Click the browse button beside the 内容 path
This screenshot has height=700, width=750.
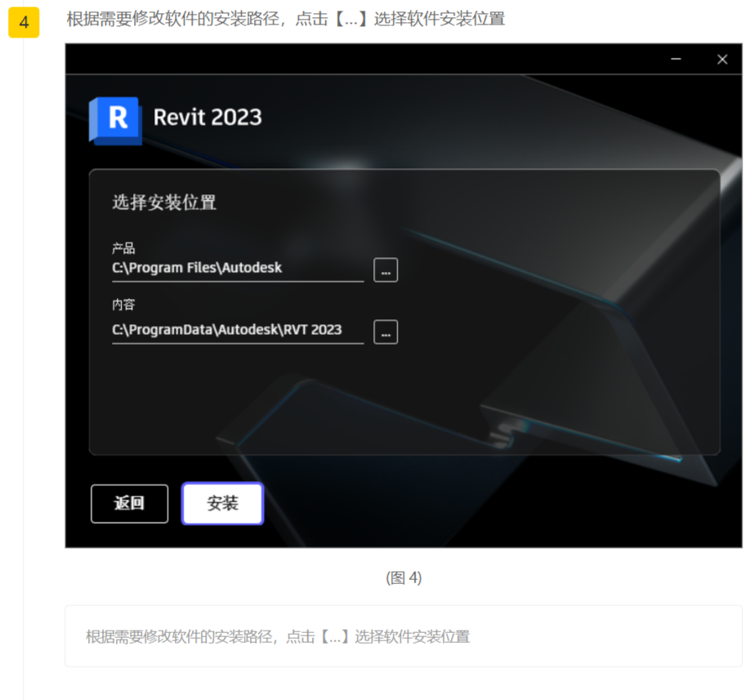pos(386,332)
